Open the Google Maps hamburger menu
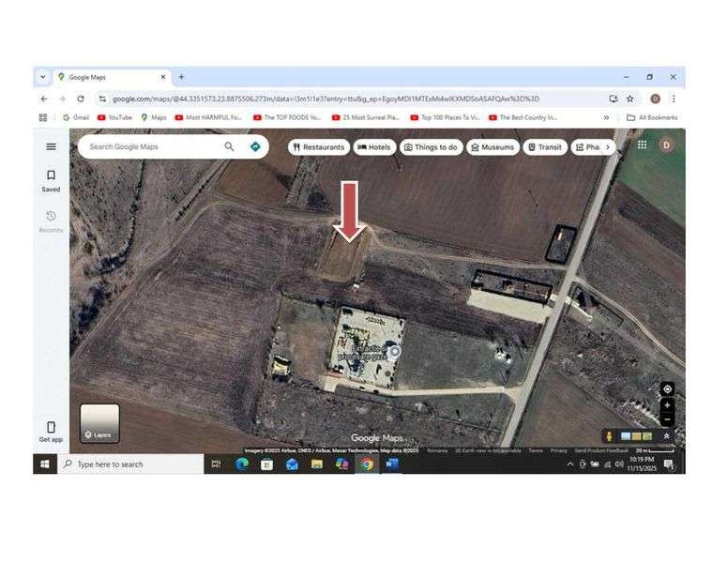Image resolution: width=728 pixels, height=563 pixels. pyautogui.click(x=51, y=146)
